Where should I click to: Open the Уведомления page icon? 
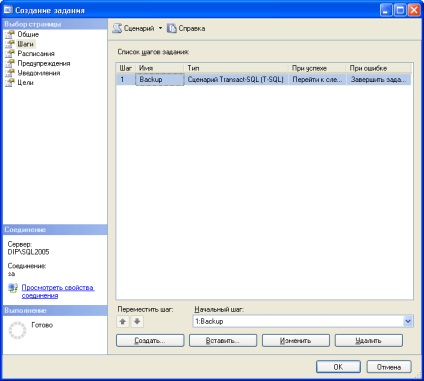click(10, 73)
